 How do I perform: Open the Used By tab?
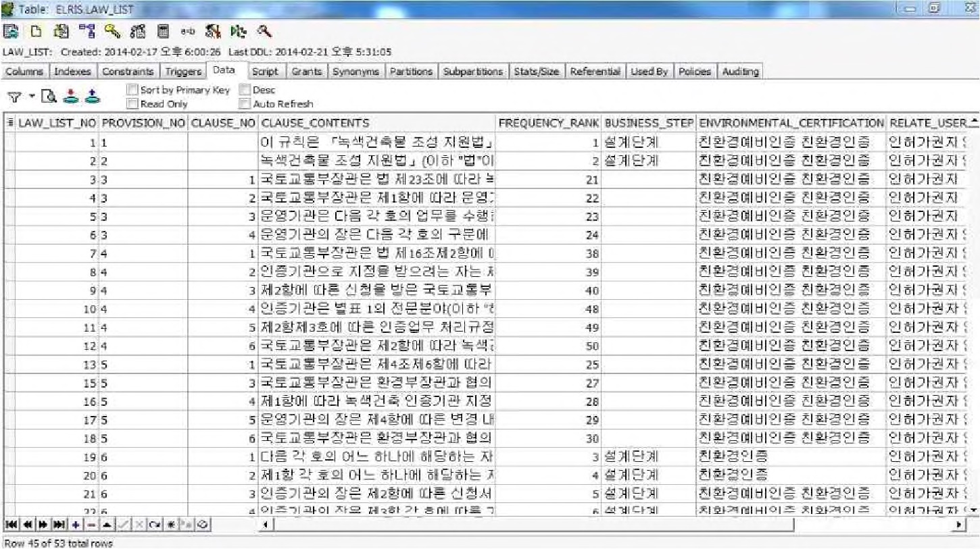point(649,72)
